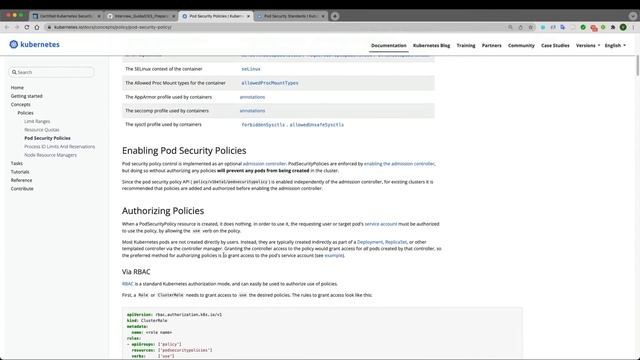The height and width of the screenshot is (360, 640).
Task: Open the Google Translate extension
Action: pyautogui.click(x=563, y=27)
